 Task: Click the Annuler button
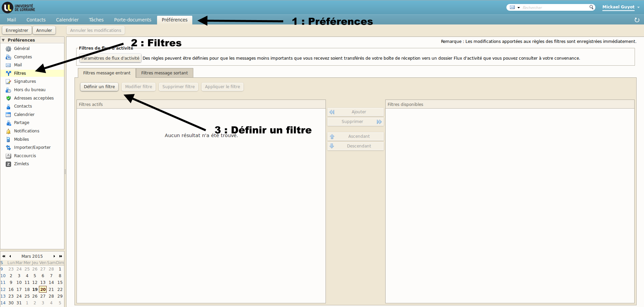pyautogui.click(x=44, y=30)
